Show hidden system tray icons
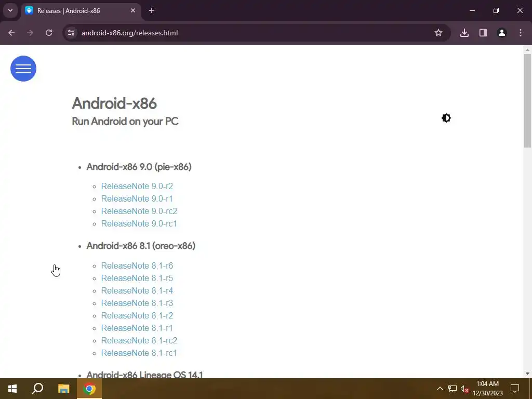This screenshot has height=399, width=532. [x=440, y=389]
